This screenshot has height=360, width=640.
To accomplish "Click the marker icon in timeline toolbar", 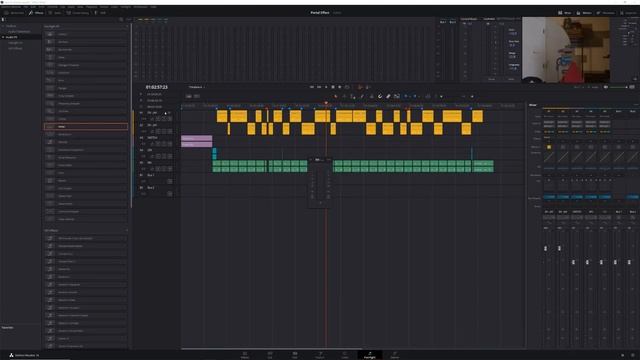I will pyautogui.click(x=415, y=96).
